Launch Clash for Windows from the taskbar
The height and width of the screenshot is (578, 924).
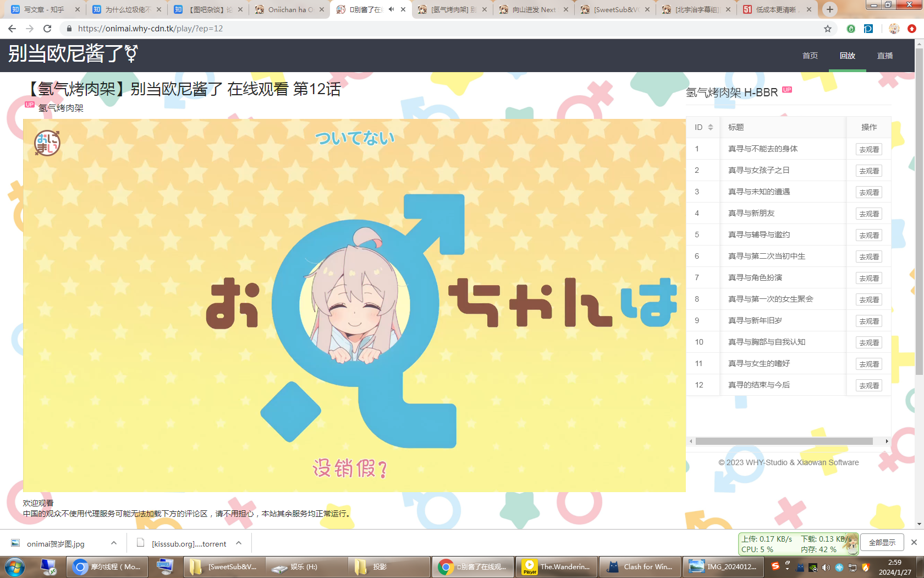[x=640, y=566]
